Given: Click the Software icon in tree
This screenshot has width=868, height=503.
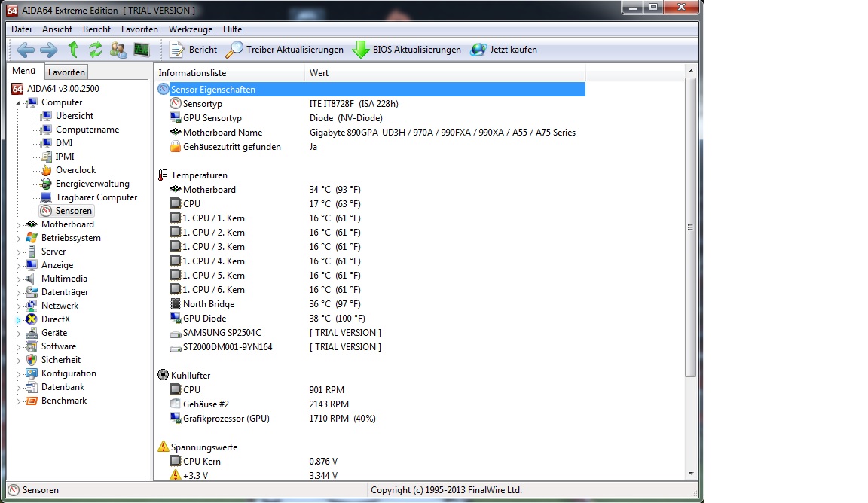Looking at the screenshot, I should tap(32, 346).
